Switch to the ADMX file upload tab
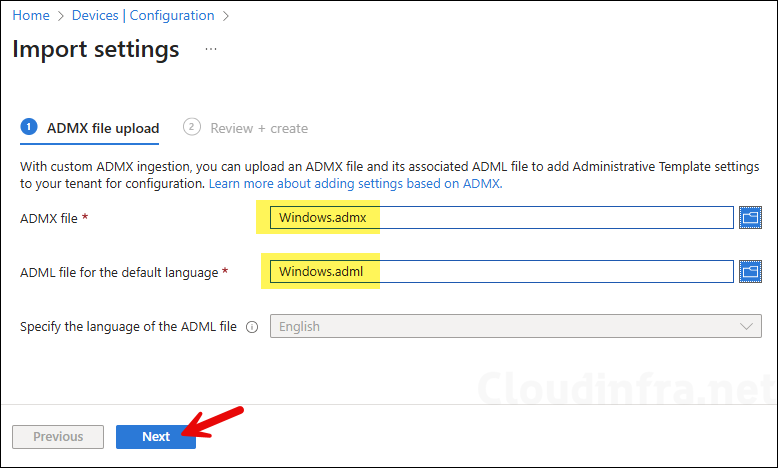Viewport: 778px width, 468px height. 102,128
